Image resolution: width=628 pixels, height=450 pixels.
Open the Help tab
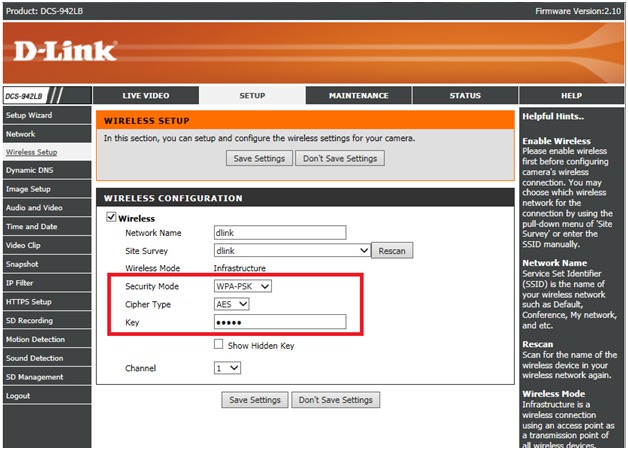pos(571,96)
